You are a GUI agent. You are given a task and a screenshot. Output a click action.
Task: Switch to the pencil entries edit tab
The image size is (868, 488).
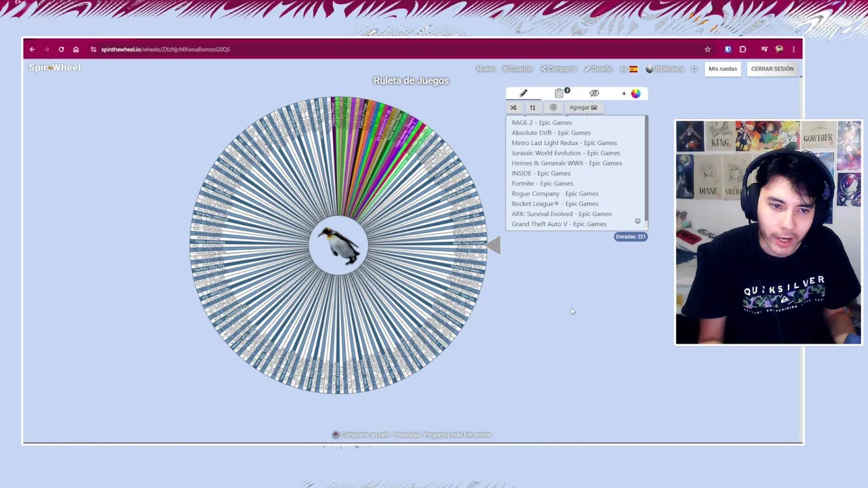(524, 94)
